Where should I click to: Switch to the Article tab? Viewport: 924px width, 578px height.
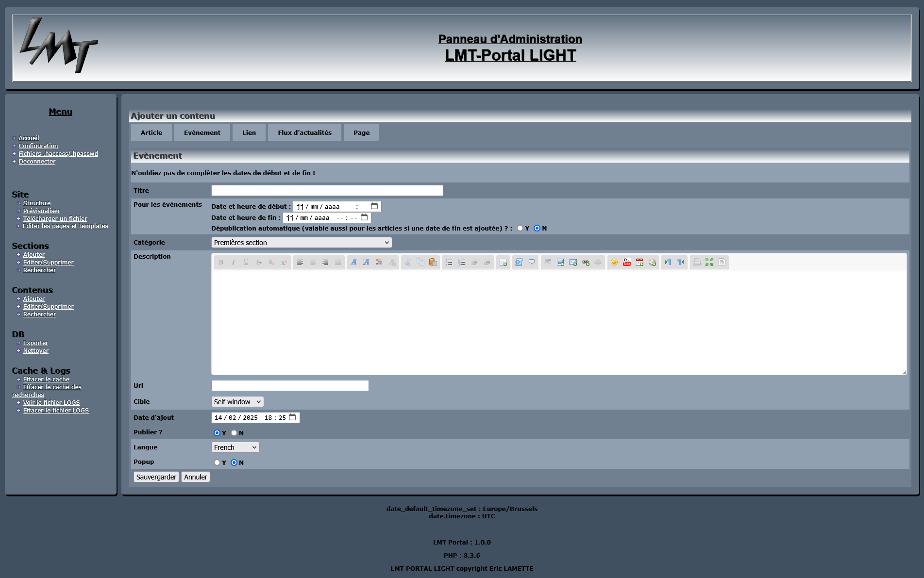pos(151,132)
